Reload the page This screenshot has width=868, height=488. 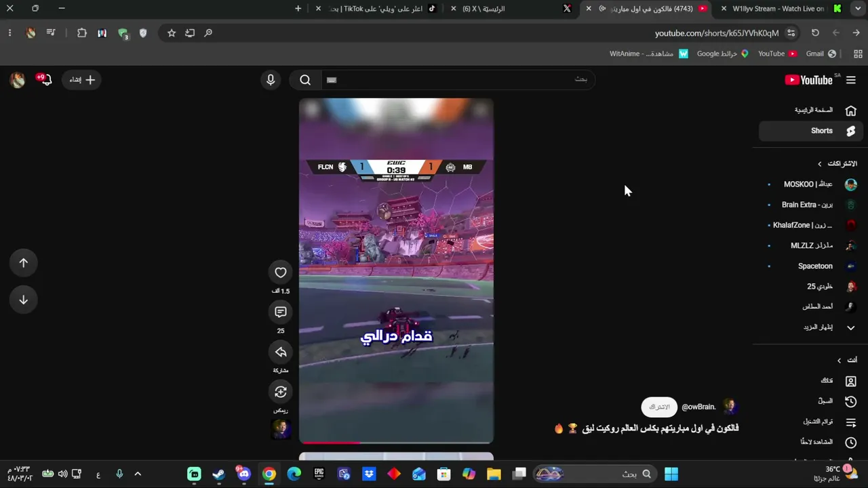click(x=815, y=33)
